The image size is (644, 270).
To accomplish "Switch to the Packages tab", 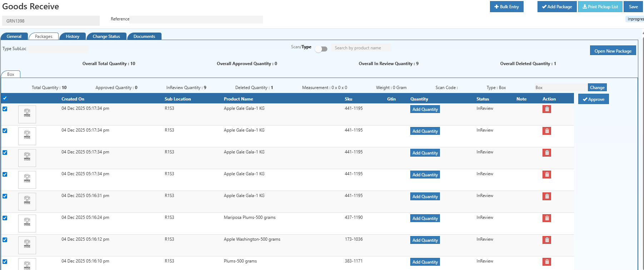I will pos(44,36).
